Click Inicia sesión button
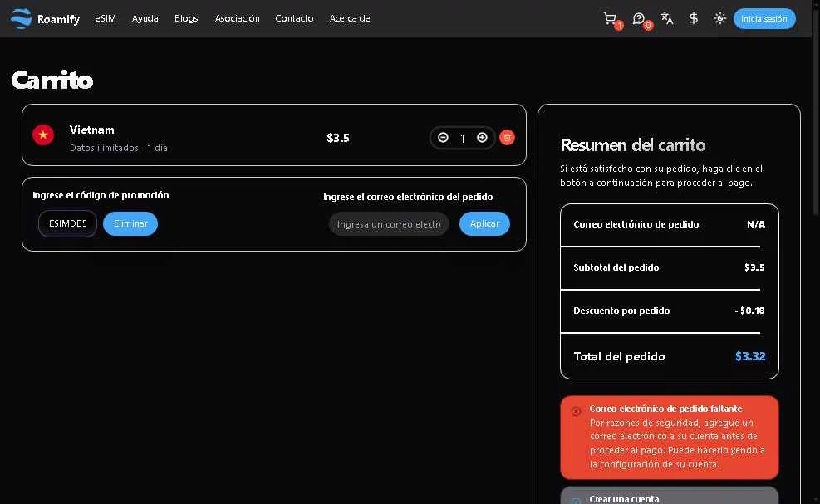Viewport: 820px width, 504px height. point(764,19)
